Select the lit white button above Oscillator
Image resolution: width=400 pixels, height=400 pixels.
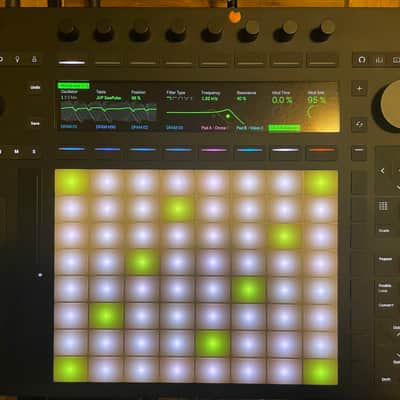pos(72,62)
